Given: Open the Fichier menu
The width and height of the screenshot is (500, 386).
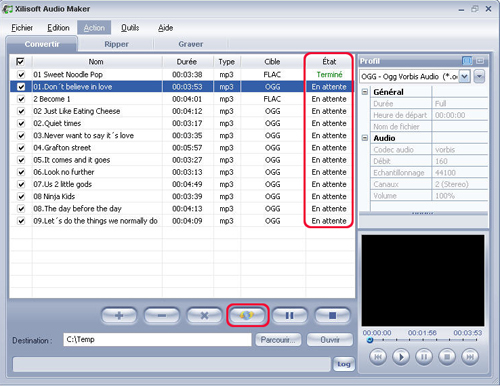Looking at the screenshot, I should coord(22,28).
